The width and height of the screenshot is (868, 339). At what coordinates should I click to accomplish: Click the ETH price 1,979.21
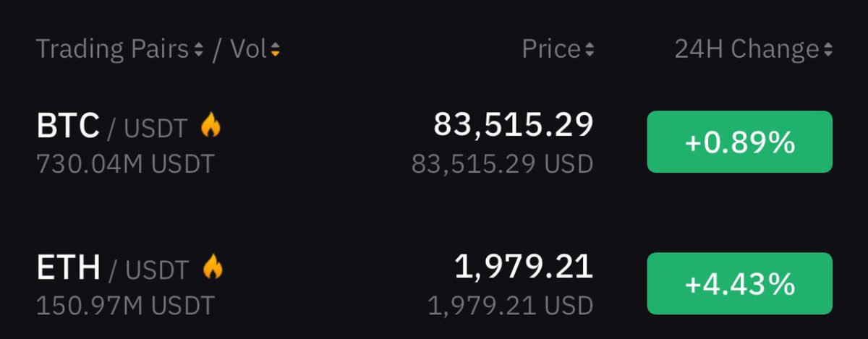(x=524, y=266)
